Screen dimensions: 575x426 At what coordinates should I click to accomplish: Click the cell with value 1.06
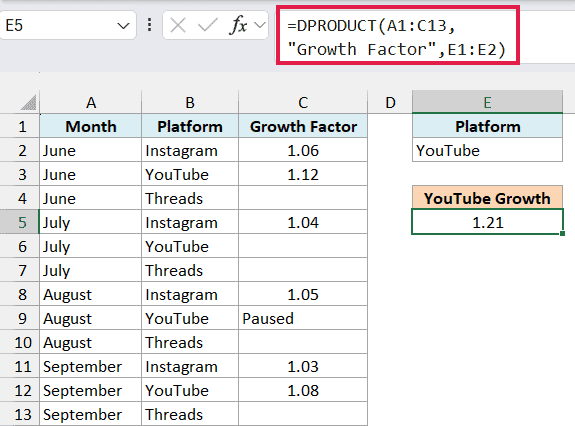coord(303,151)
